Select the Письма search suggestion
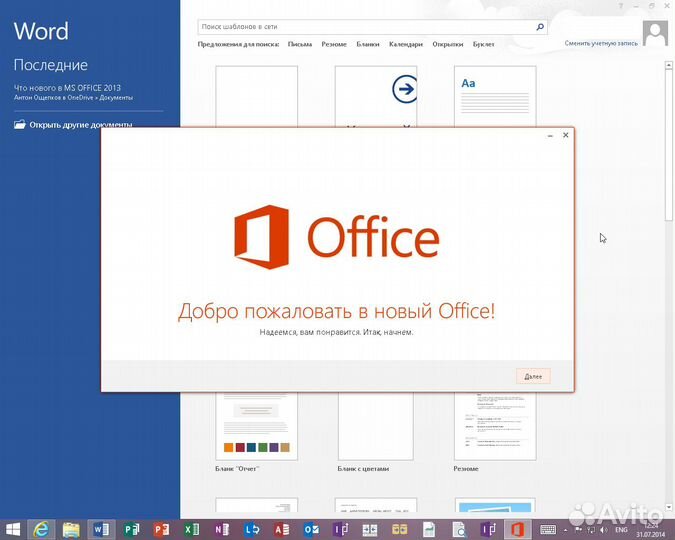This screenshot has height=540, width=675. [x=300, y=44]
